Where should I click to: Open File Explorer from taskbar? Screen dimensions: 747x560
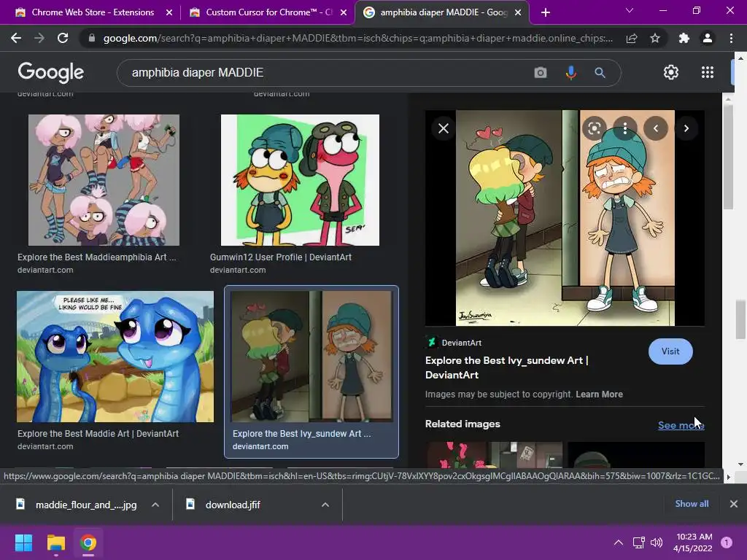pos(55,542)
